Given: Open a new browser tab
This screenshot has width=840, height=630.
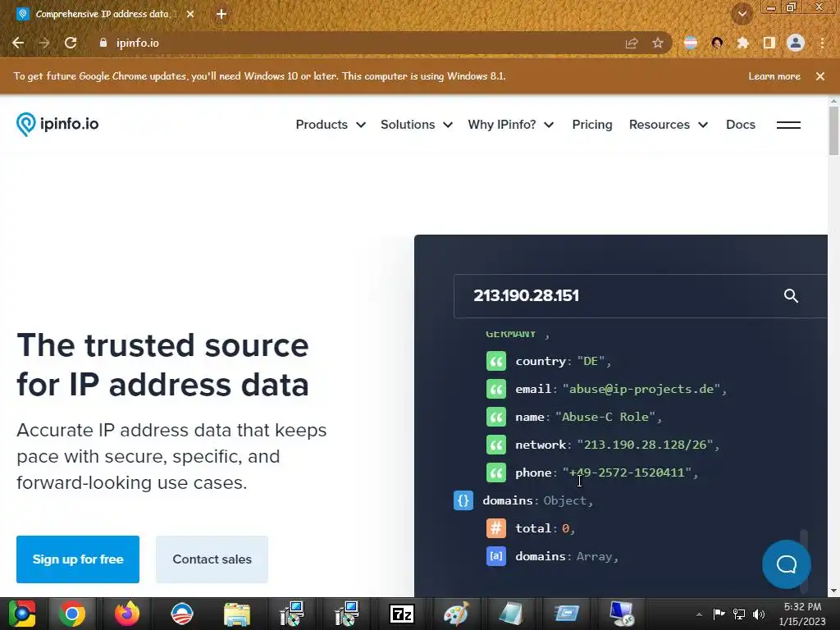Looking at the screenshot, I should 221,14.
